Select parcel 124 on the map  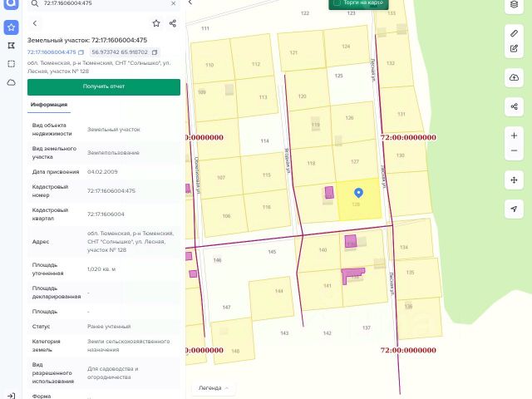346,47
